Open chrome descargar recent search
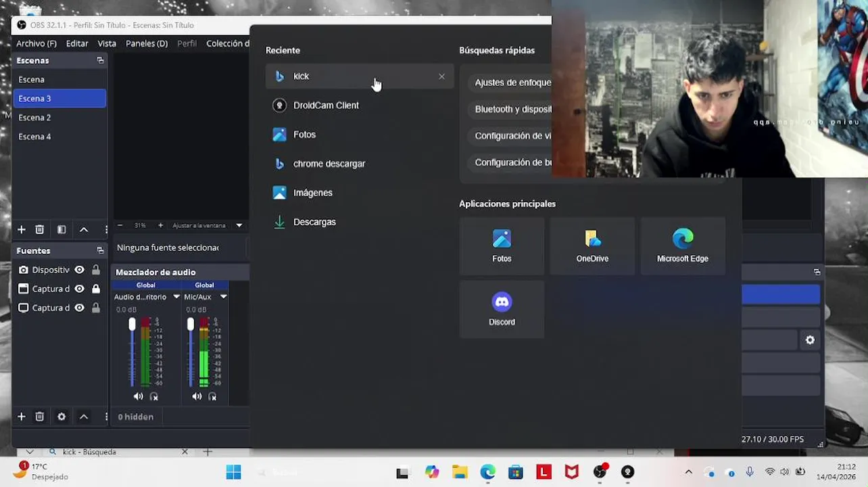This screenshot has width=868, height=487. click(360, 164)
